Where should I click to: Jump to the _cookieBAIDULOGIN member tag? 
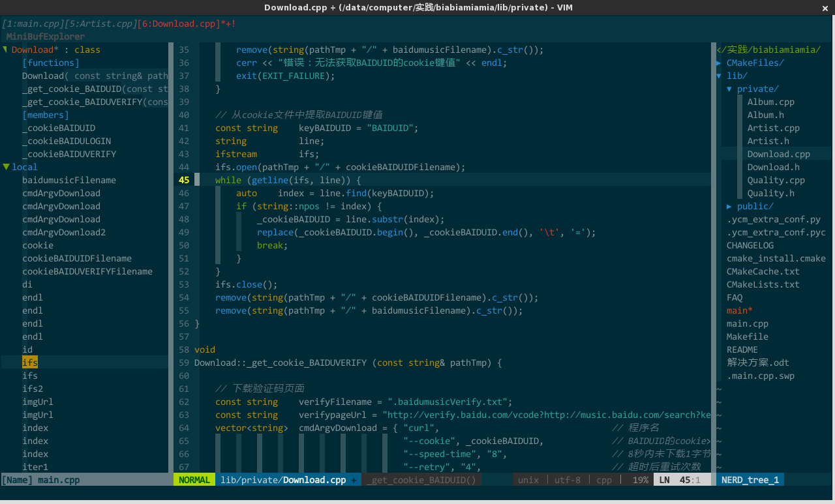coord(67,141)
